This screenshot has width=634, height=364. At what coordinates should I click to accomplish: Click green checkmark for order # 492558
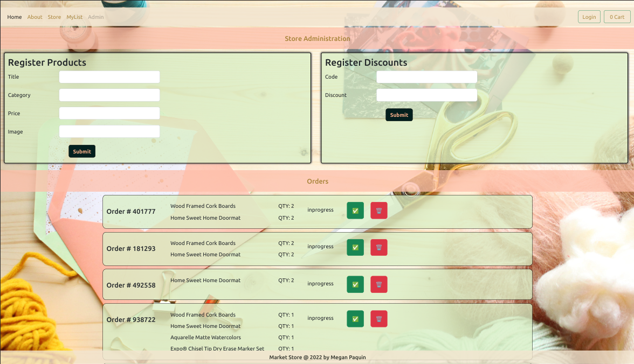355,284
